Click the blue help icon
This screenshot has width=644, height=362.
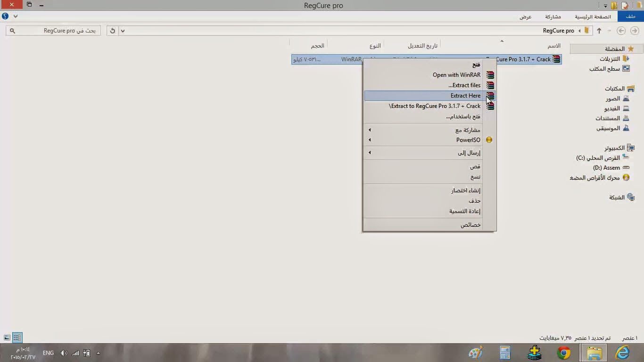tap(5, 16)
